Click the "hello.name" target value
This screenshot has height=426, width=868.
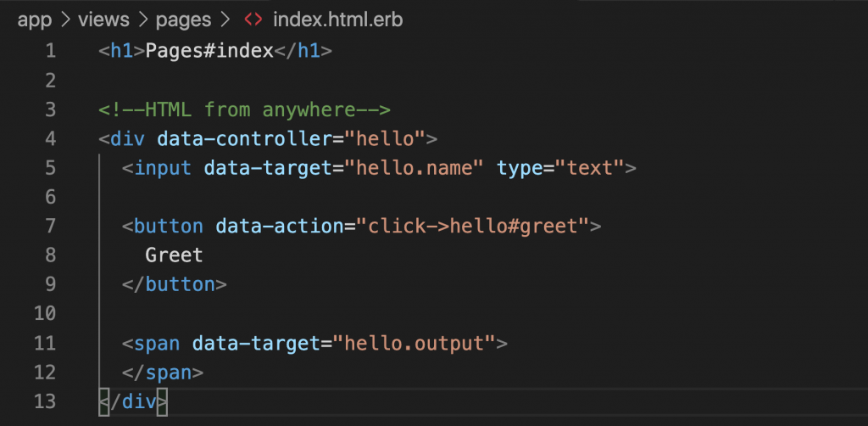[x=415, y=168]
